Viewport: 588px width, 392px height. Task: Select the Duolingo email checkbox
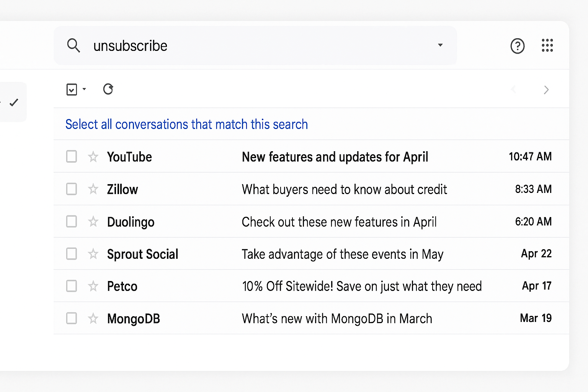click(72, 222)
